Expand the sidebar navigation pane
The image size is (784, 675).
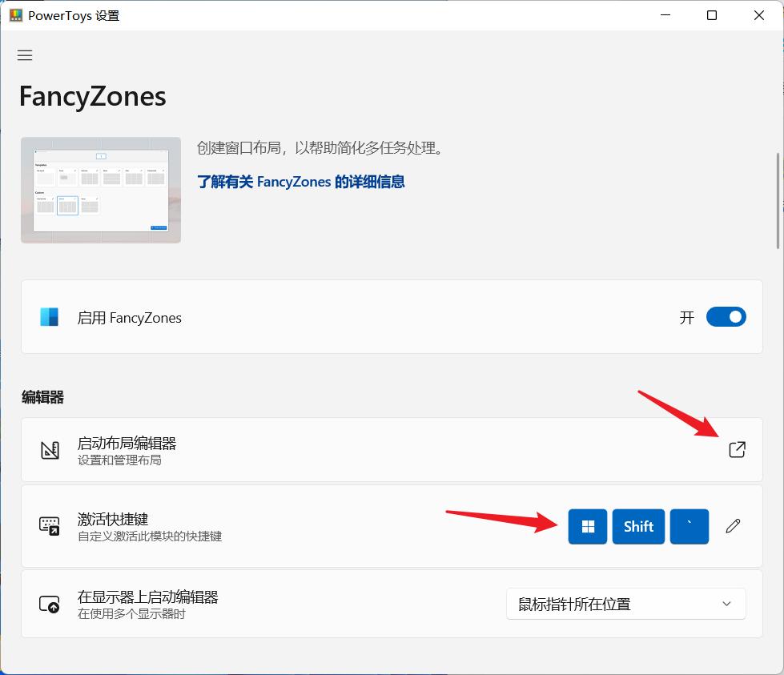(x=25, y=54)
